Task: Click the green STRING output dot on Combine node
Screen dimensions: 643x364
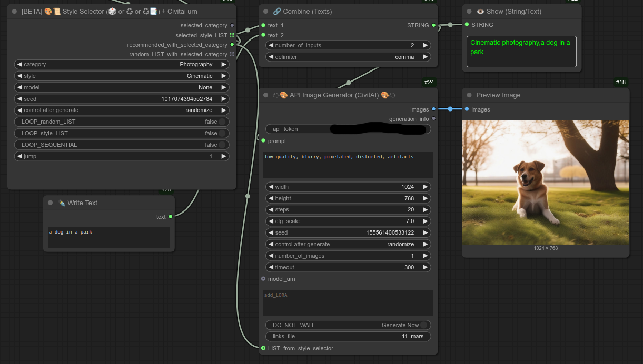Action: click(433, 25)
